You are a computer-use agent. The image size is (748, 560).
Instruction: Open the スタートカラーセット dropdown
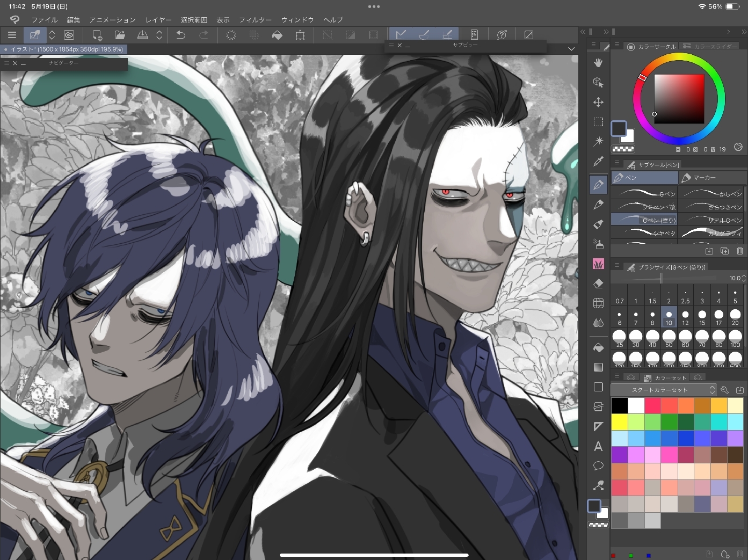click(664, 390)
